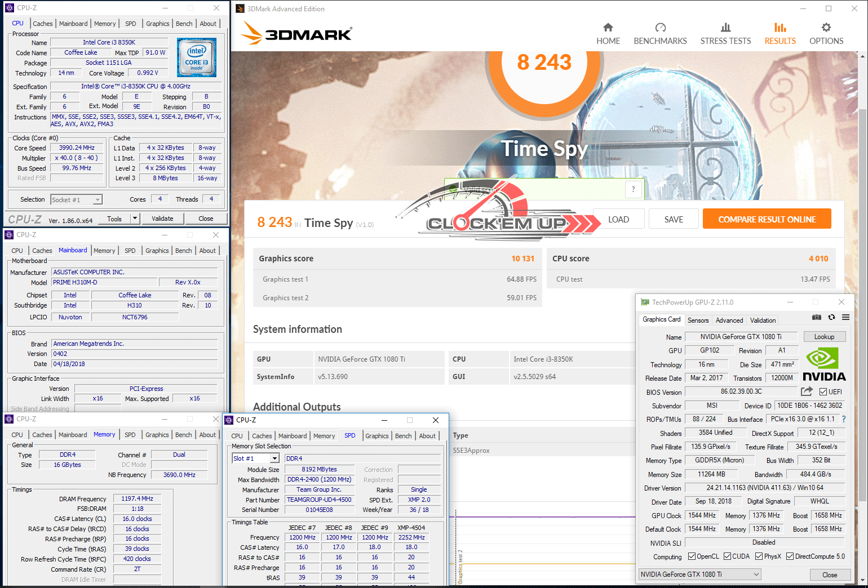Open the CPU-Z Tools dropdown arrow
This screenshot has width=868, height=588.
pyautogui.click(x=135, y=219)
